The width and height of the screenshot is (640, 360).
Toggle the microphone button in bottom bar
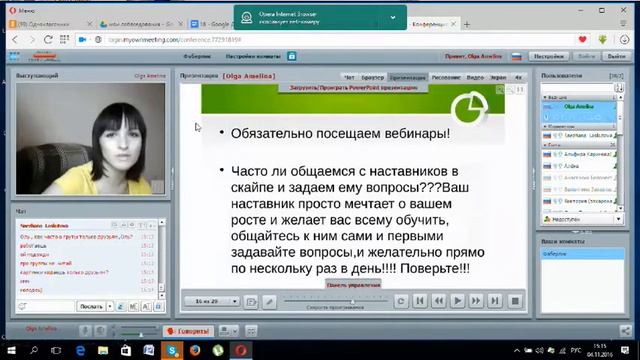(x=85, y=331)
